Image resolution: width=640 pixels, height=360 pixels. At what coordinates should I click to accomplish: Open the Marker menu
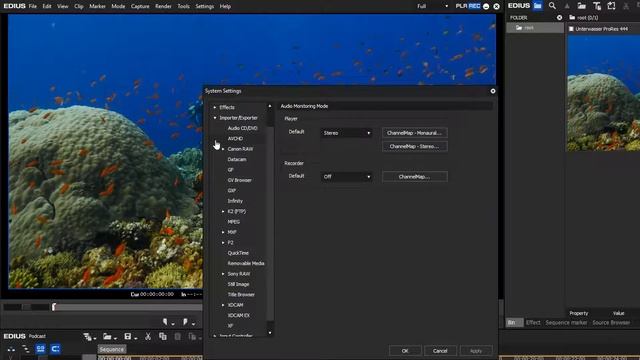(97, 6)
